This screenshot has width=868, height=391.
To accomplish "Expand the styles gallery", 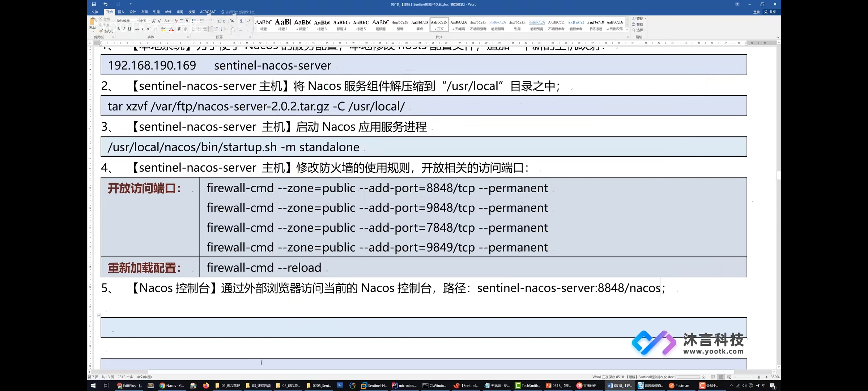I will point(627,30).
